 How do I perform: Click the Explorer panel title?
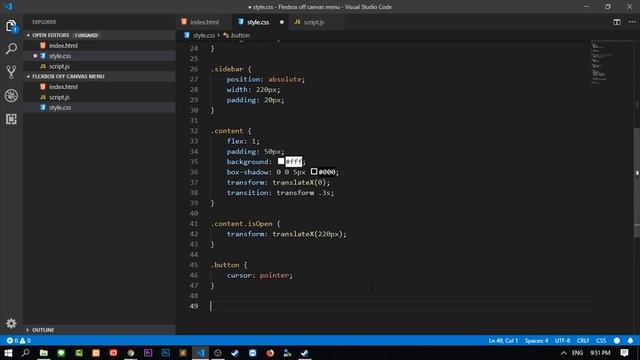click(44, 22)
